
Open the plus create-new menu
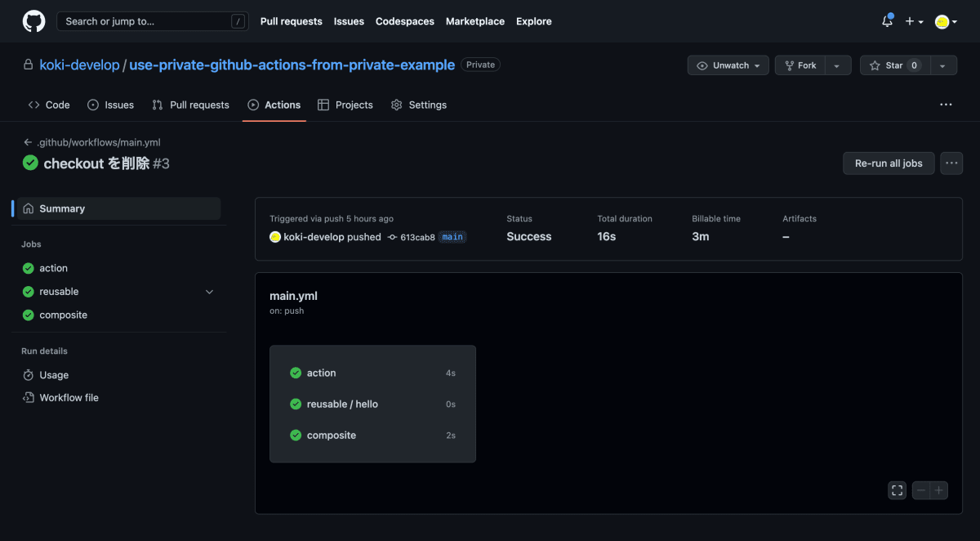(x=914, y=21)
